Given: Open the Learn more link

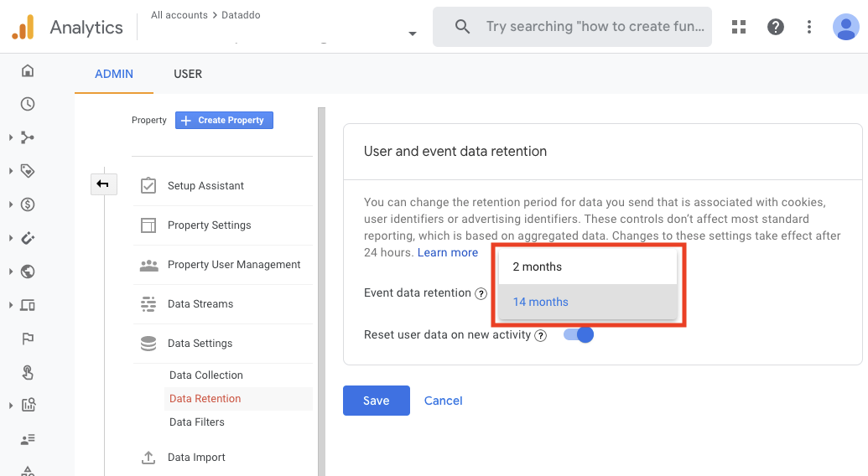Looking at the screenshot, I should (448, 252).
